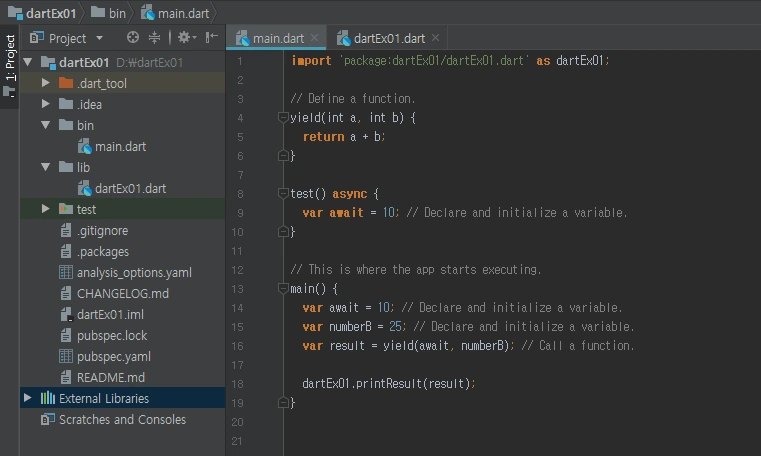This screenshot has height=456, width=761.
Task: Fold the main function at gutter marker
Action: click(x=283, y=289)
